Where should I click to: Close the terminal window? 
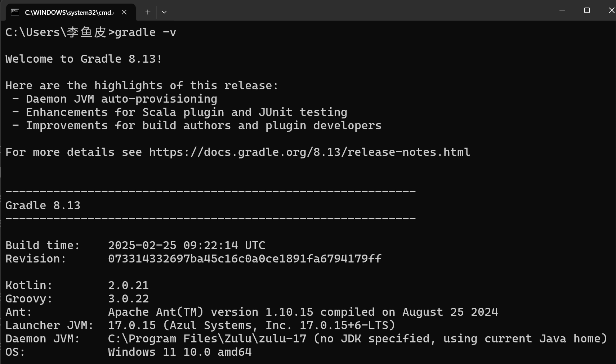click(611, 10)
